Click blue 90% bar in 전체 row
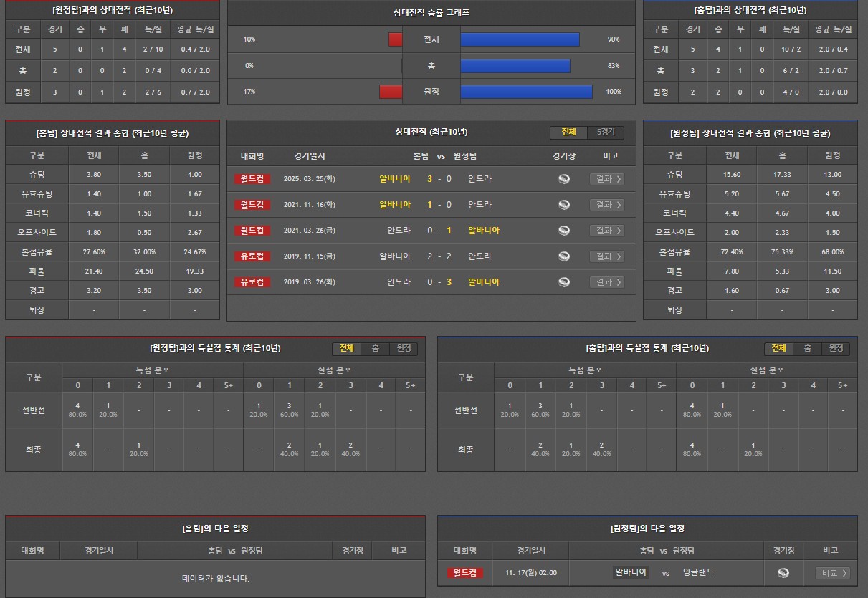The height and width of the screenshot is (598, 868). click(x=520, y=39)
